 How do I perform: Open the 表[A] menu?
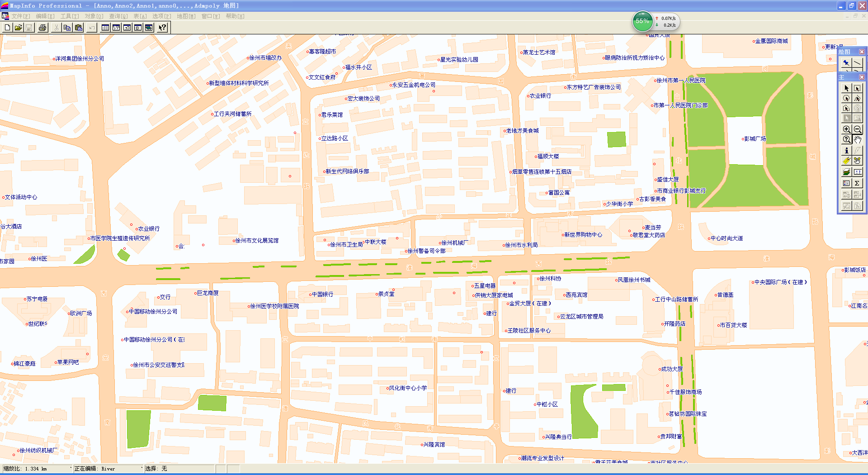[140, 16]
